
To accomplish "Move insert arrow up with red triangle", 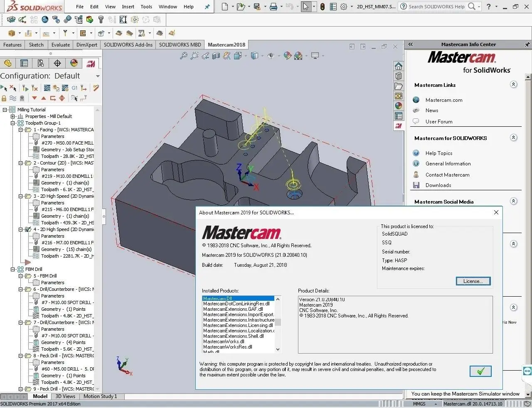I will pos(44,98).
